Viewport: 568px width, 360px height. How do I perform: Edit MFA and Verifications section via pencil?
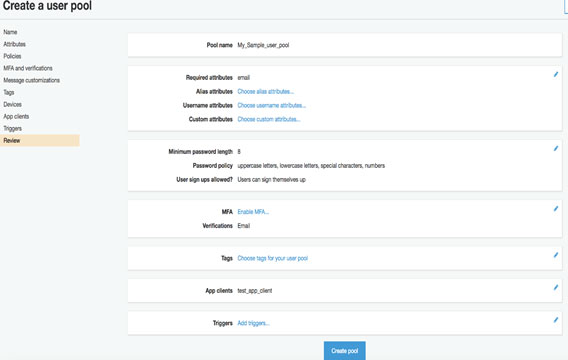click(x=556, y=209)
